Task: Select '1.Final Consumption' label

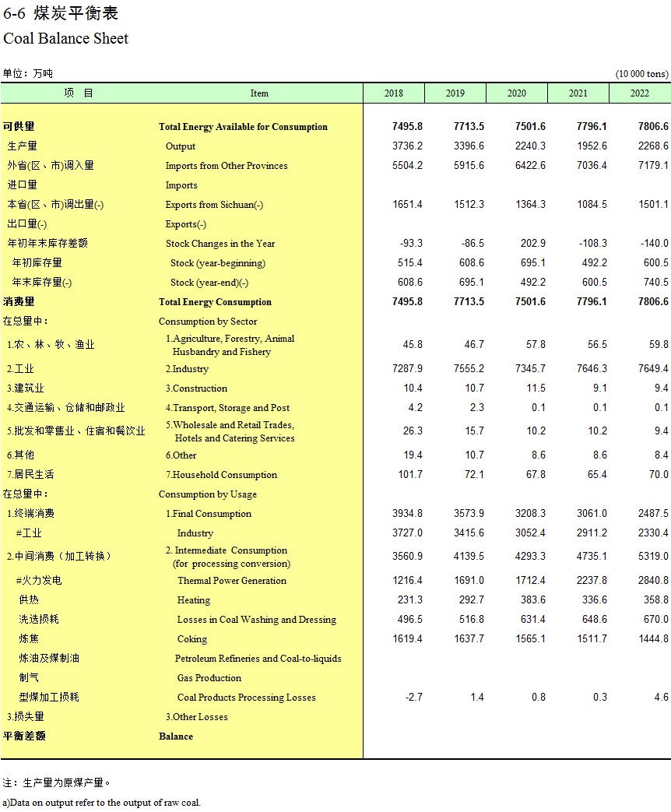Action: [208, 514]
